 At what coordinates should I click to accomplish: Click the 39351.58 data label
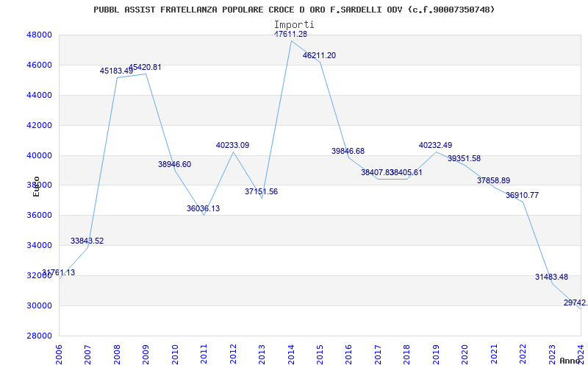tap(464, 159)
